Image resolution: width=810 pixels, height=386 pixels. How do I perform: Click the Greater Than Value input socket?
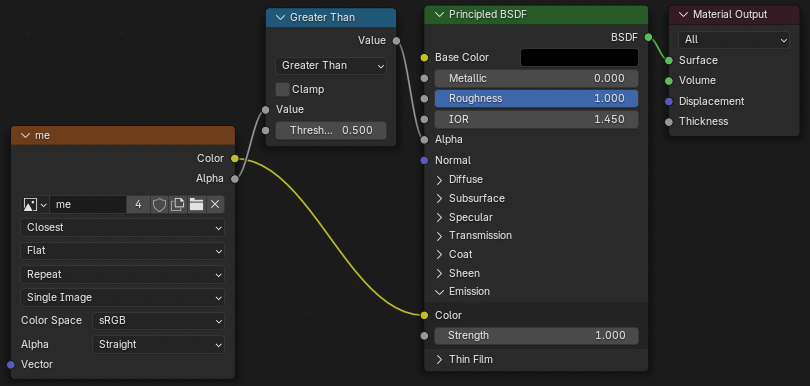pyautogui.click(x=266, y=110)
